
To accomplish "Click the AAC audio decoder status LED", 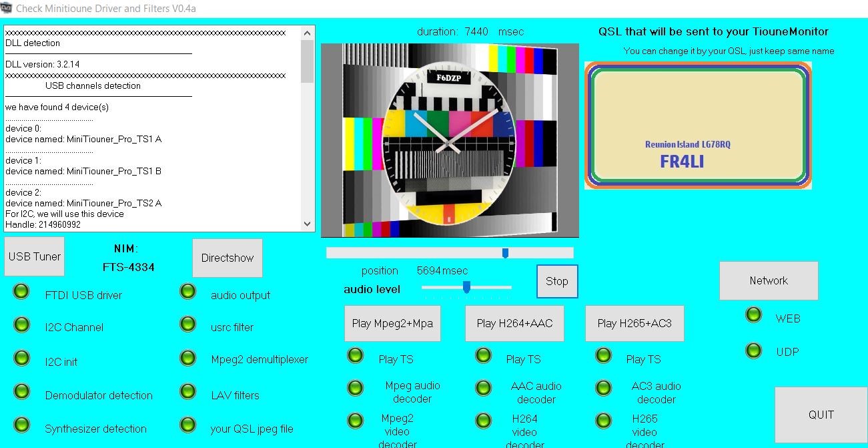I will tap(483, 388).
